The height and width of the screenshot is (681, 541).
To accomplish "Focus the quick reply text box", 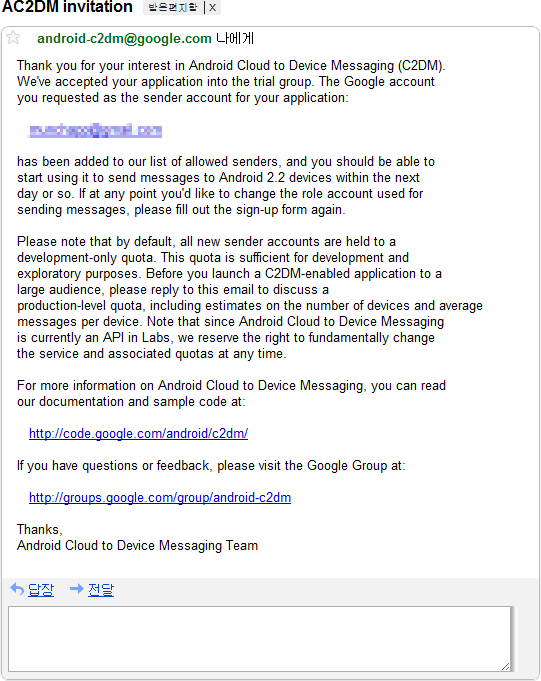I will coord(259,638).
